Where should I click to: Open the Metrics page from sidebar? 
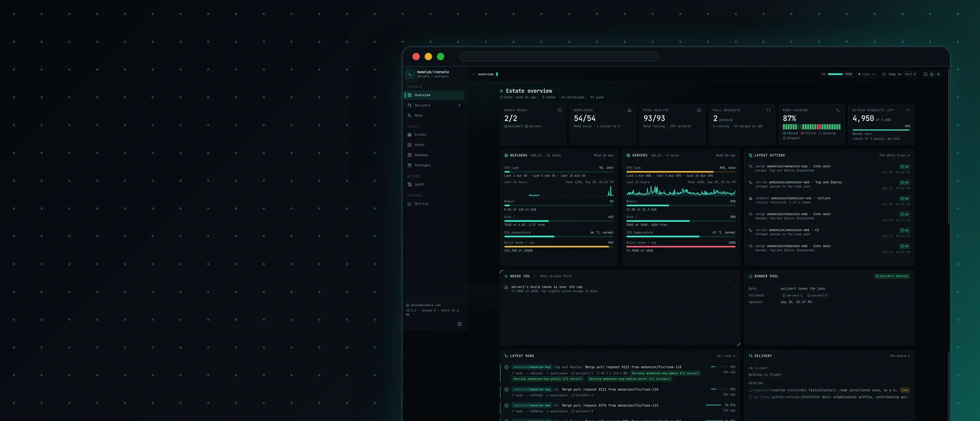pyautogui.click(x=434, y=204)
